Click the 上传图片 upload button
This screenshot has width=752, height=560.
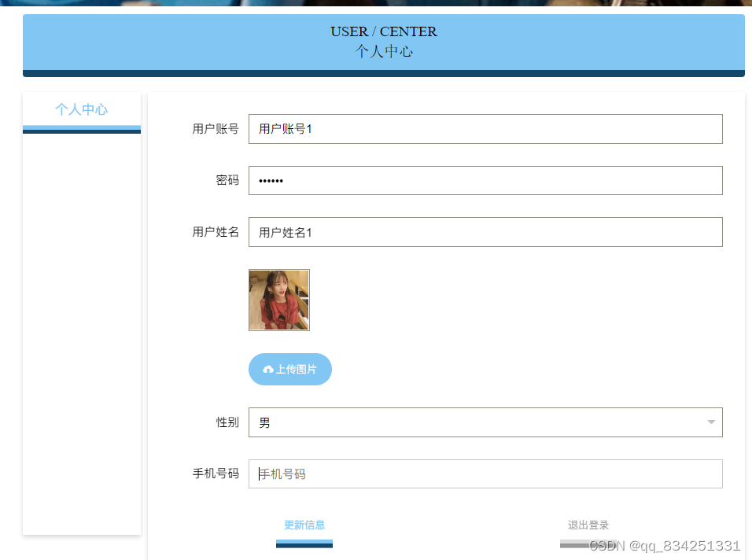click(x=290, y=369)
